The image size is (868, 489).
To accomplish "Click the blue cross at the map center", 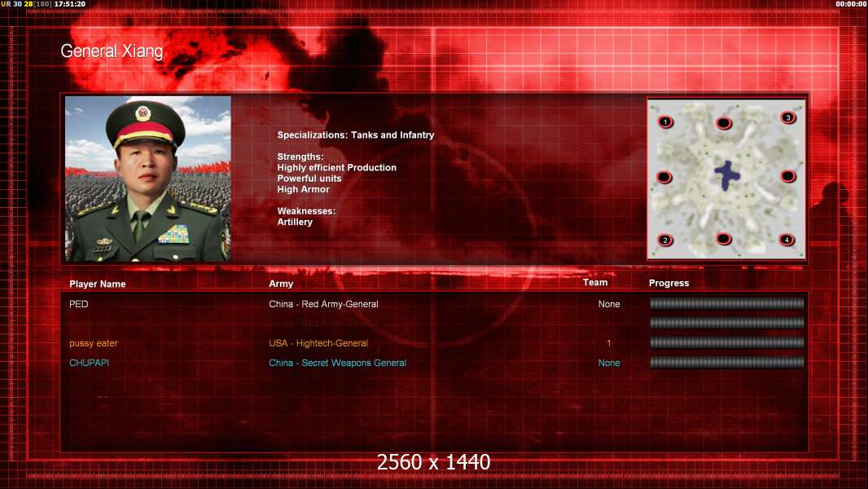I will click(726, 175).
